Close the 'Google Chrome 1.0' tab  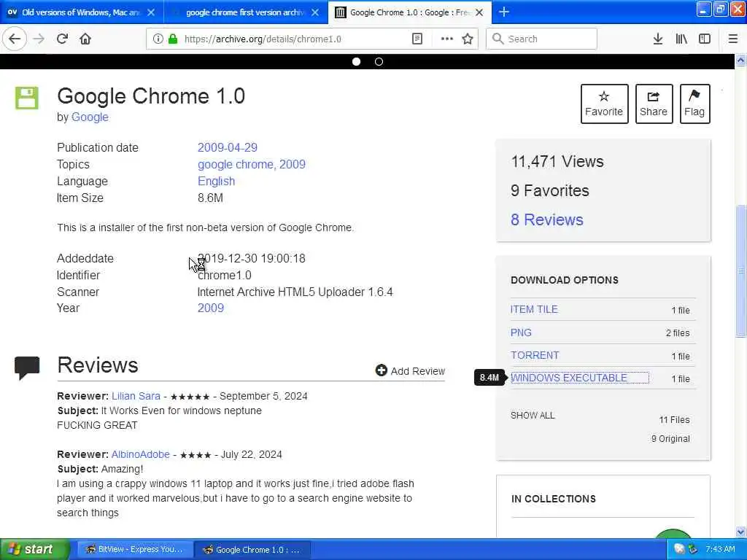[480, 12]
